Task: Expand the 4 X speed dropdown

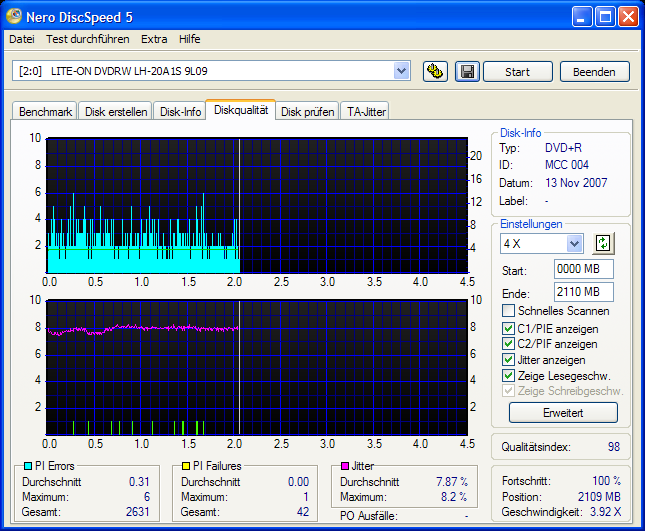Action: (574, 244)
